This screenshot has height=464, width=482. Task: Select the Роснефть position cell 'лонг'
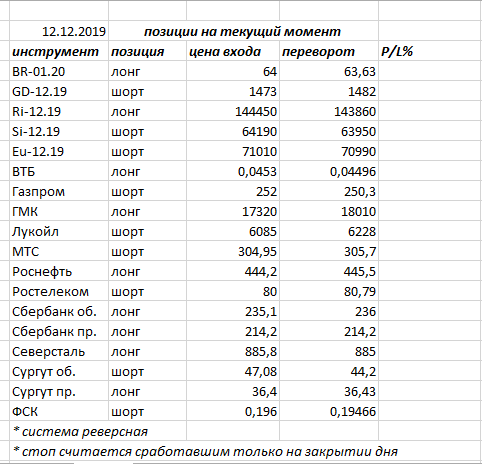147,271
